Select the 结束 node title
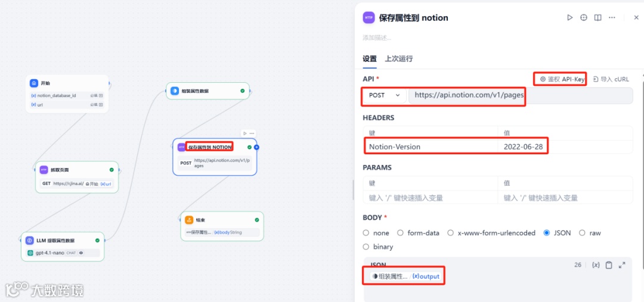The height and width of the screenshot is (302, 644). click(x=201, y=220)
